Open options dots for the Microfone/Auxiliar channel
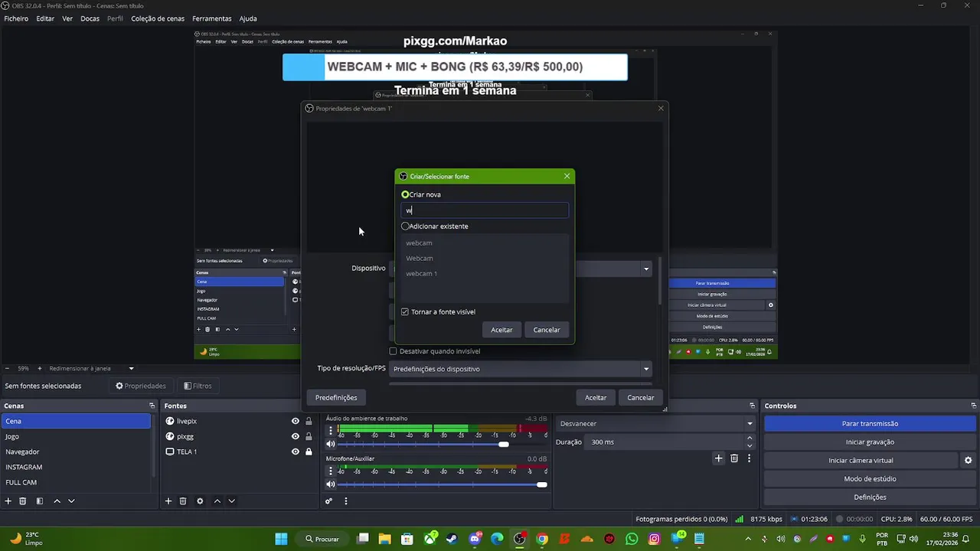Image resolution: width=980 pixels, height=551 pixels. pos(331,471)
